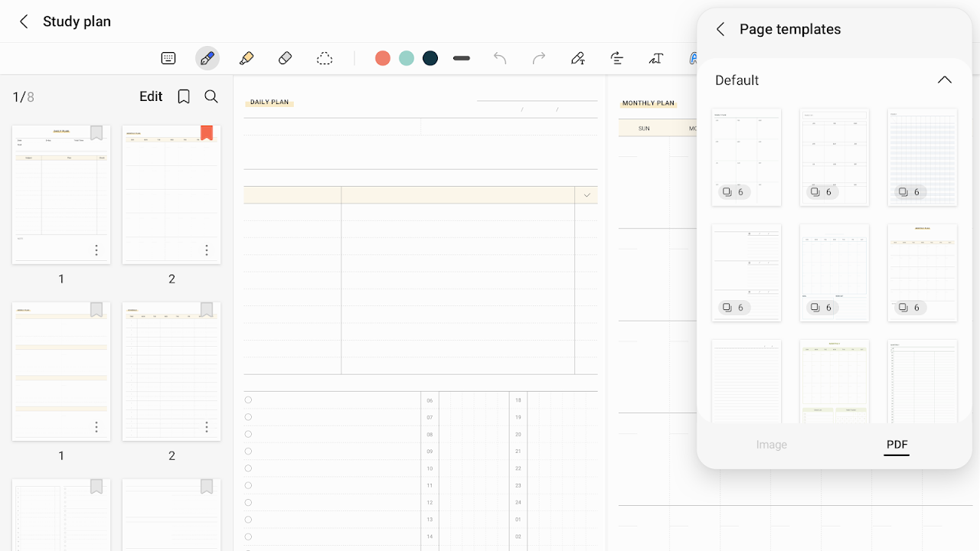The height and width of the screenshot is (551, 980).
Task: Toggle the bookmark on page 2 thumbnail
Action: (x=206, y=134)
